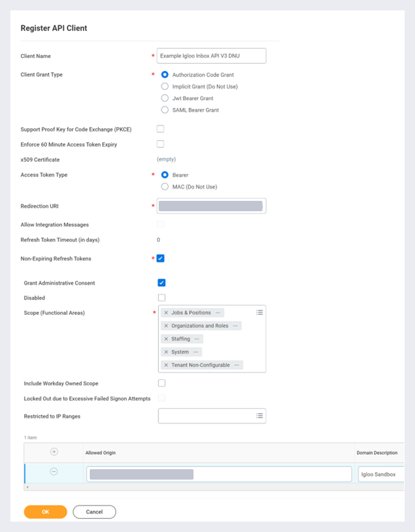Focus the Restricted to IP Ranges field
Screen dimensions: 415x532
pos(212,416)
